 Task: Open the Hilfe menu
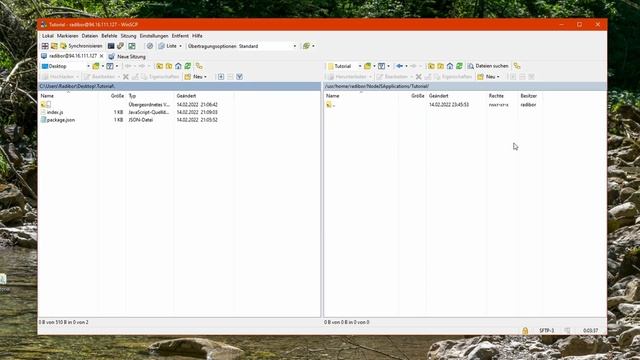[197, 36]
